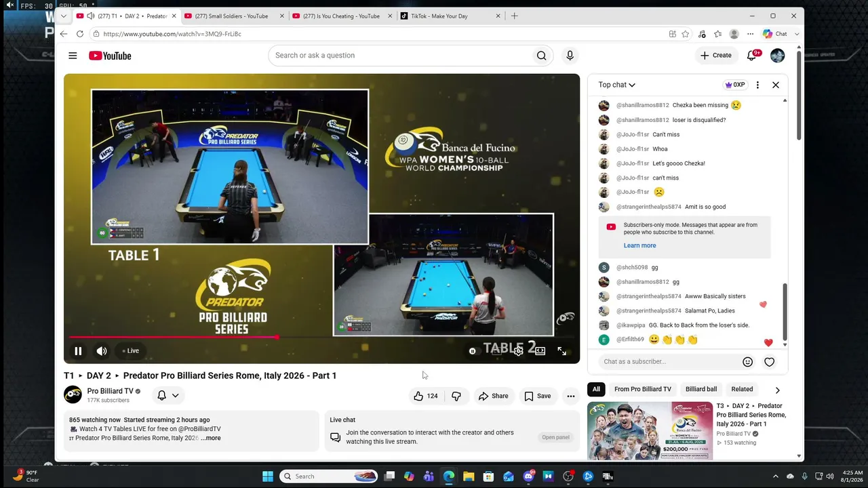Close the live chat panel
The image size is (868, 488).
click(776, 85)
